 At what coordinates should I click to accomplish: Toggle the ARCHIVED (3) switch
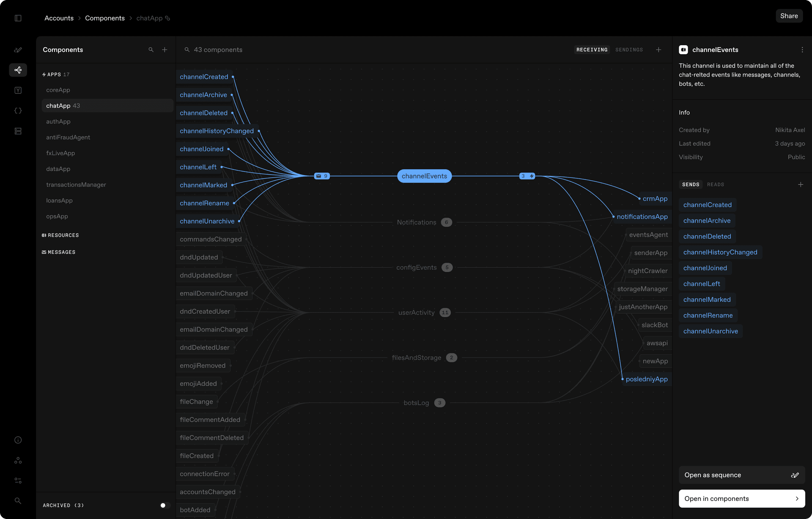click(x=164, y=505)
